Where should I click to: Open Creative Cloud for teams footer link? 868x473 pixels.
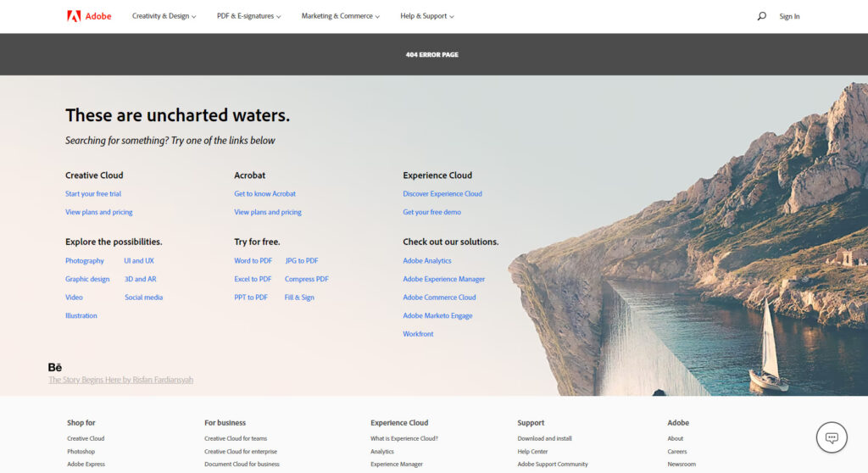coord(236,438)
